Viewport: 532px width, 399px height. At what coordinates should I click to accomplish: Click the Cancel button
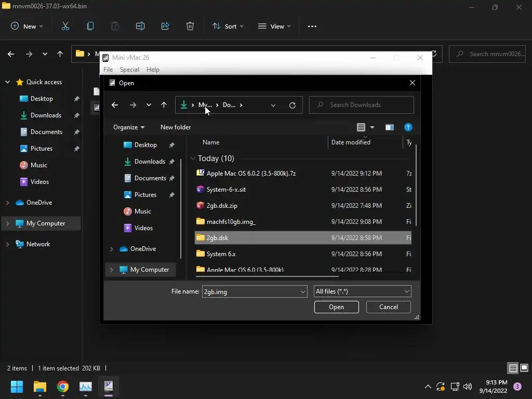coord(389,307)
